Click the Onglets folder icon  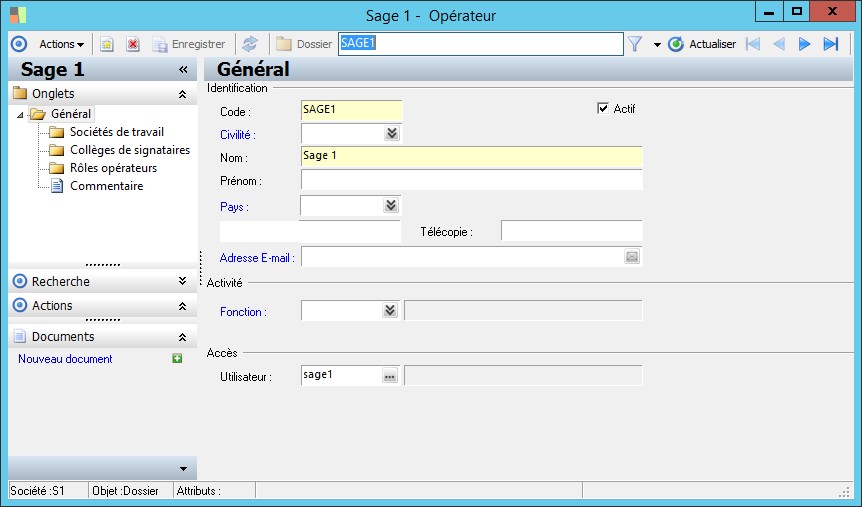tap(20, 92)
